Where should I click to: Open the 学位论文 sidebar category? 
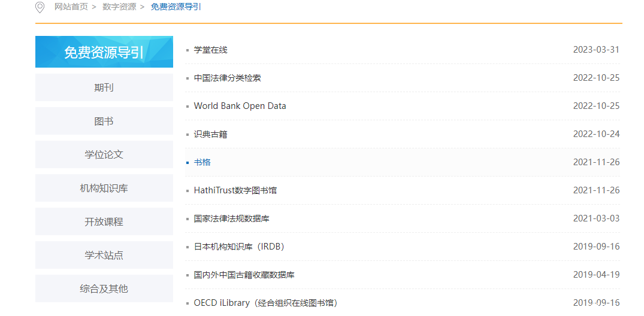tap(104, 154)
